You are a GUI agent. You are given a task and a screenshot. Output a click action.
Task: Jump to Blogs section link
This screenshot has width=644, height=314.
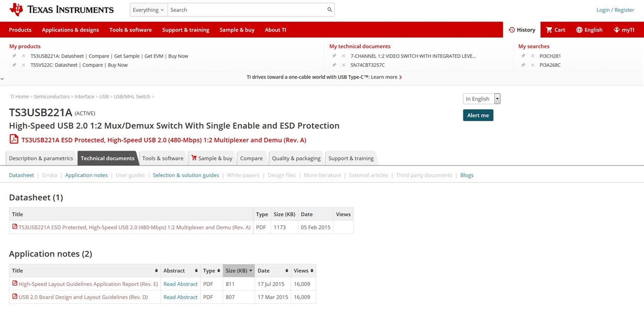click(x=467, y=175)
